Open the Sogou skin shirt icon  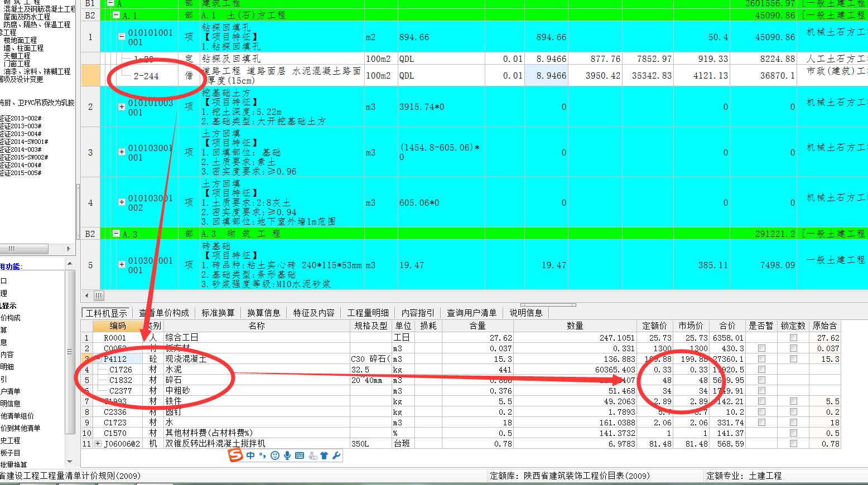click(x=324, y=455)
